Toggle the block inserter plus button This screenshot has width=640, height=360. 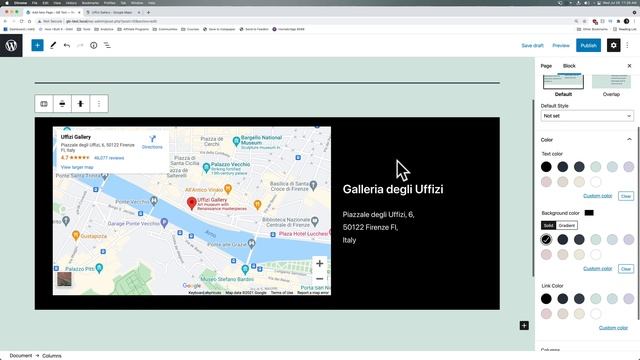(x=37, y=45)
